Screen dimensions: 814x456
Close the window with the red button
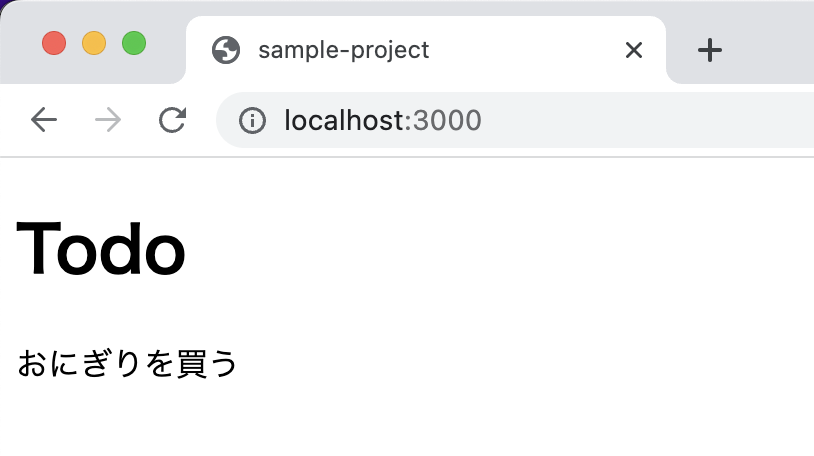point(54,43)
